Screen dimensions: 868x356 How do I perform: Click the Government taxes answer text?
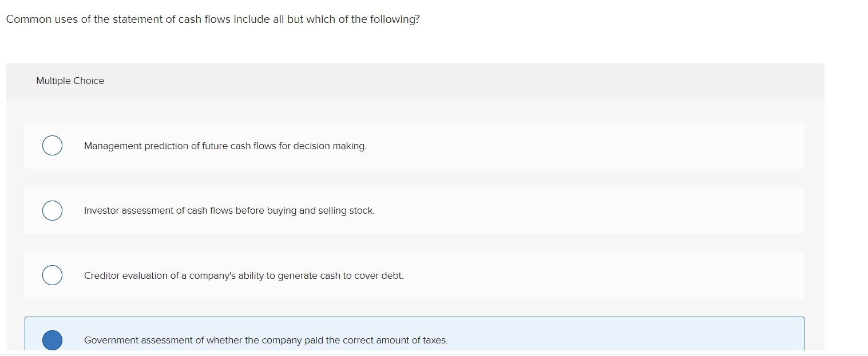[x=265, y=341]
